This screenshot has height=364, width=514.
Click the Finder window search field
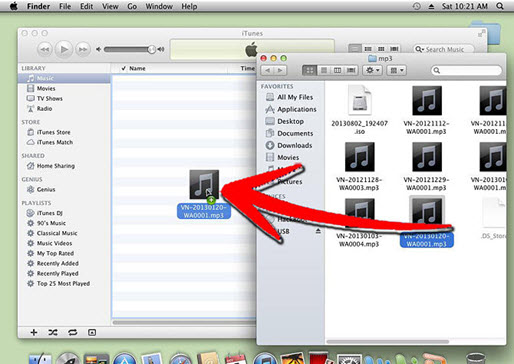pos(466,70)
